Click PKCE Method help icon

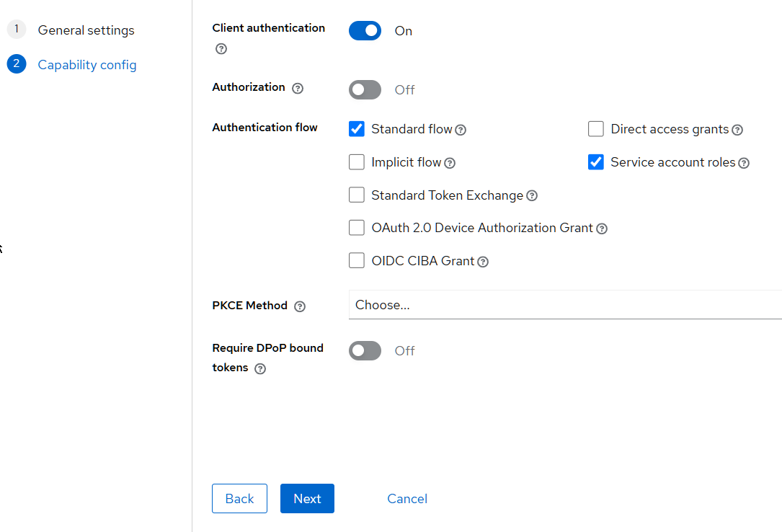tap(300, 306)
